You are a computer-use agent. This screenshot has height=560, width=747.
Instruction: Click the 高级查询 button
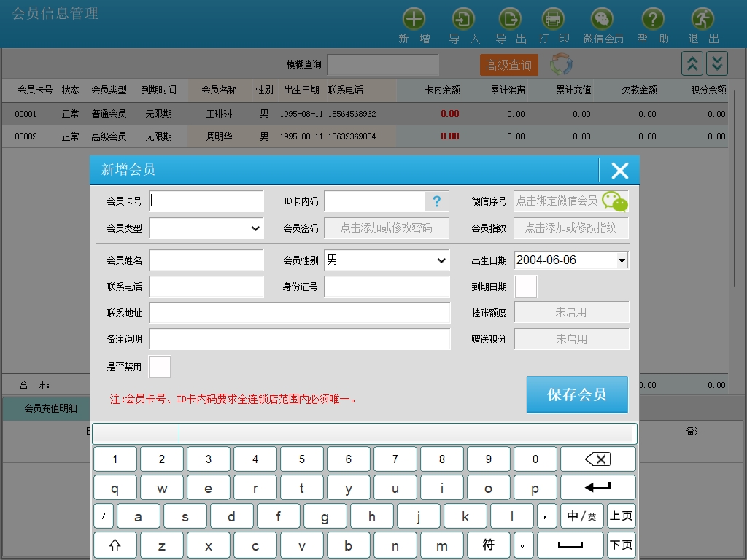[508, 65]
